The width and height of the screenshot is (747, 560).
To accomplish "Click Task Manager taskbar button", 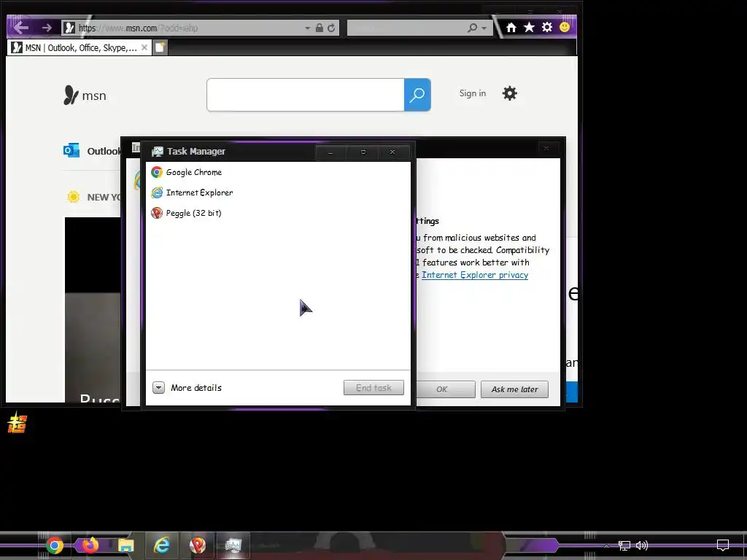I will pos(233,545).
